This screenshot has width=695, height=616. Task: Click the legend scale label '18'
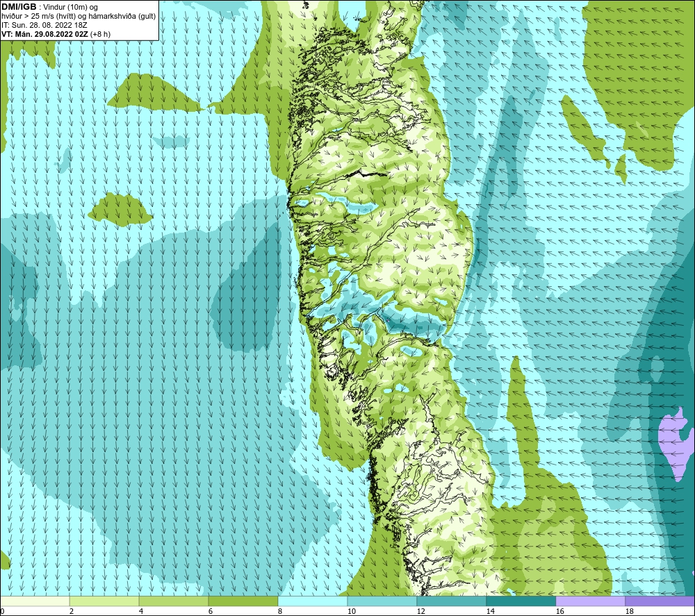click(x=629, y=611)
